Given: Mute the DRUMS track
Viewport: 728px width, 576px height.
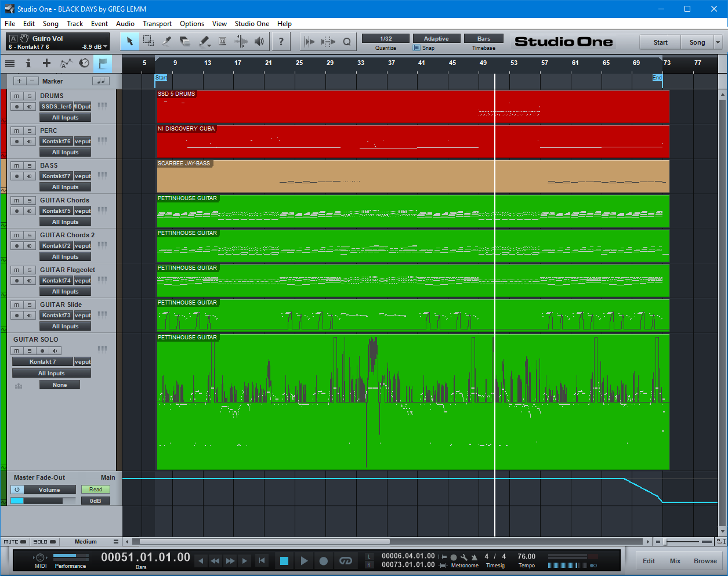Looking at the screenshot, I should pyautogui.click(x=17, y=96).
